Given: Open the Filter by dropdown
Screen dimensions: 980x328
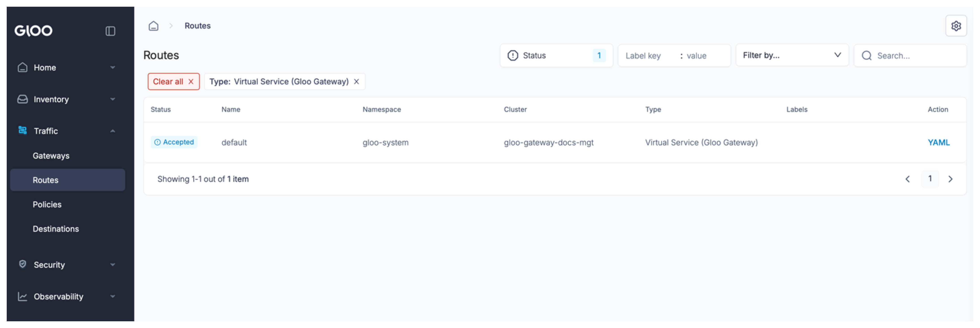Looking at the screenshot, I should click(x=792, y=55).
